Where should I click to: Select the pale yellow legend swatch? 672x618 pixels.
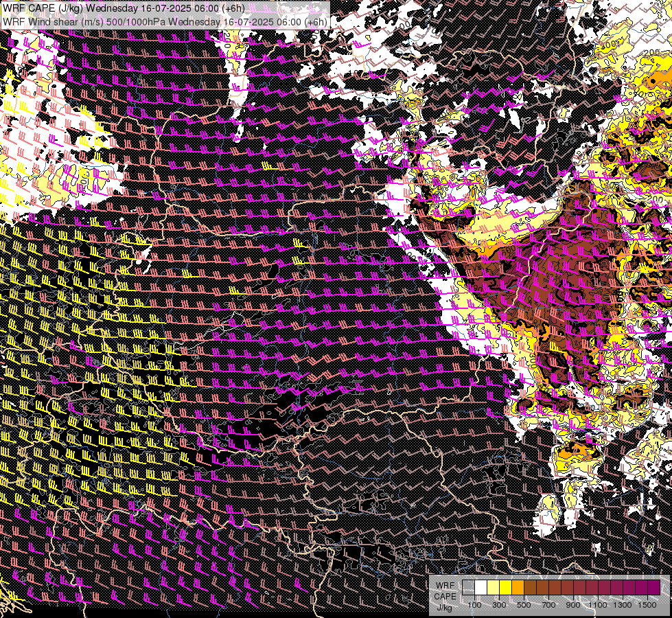(494, 588)
